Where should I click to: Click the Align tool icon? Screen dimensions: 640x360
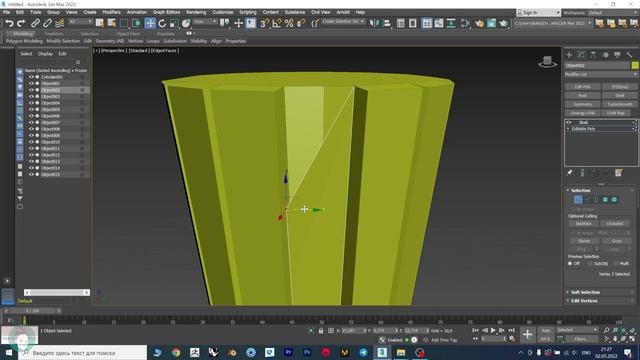point(387,23)
